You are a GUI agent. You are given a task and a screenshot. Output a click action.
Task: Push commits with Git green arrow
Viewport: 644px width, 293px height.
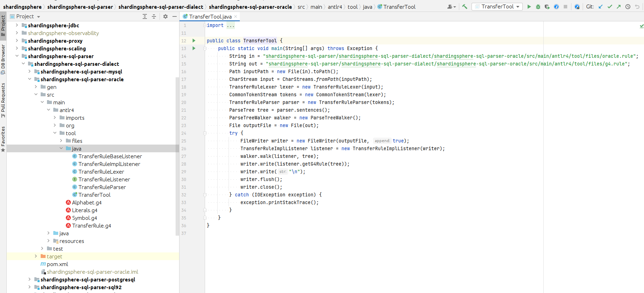619,7
